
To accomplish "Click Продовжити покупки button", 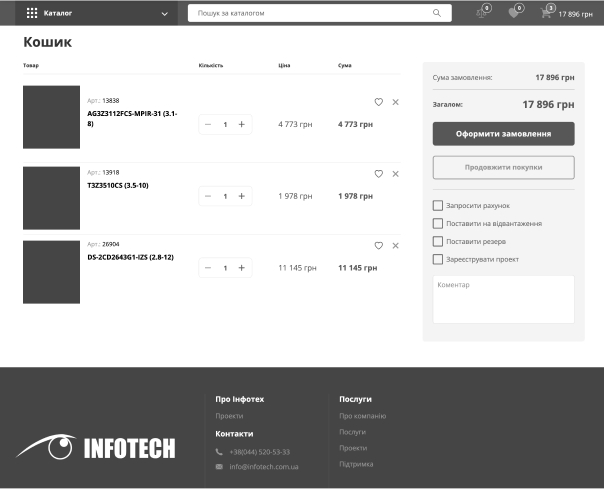I will pyautogui.click(x=503, y=167).
